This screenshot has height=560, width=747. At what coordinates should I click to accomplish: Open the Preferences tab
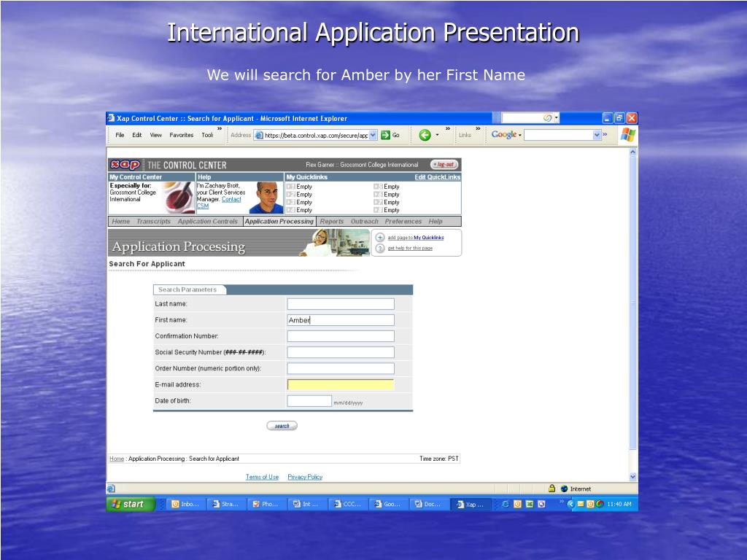(x=403, y=222)
